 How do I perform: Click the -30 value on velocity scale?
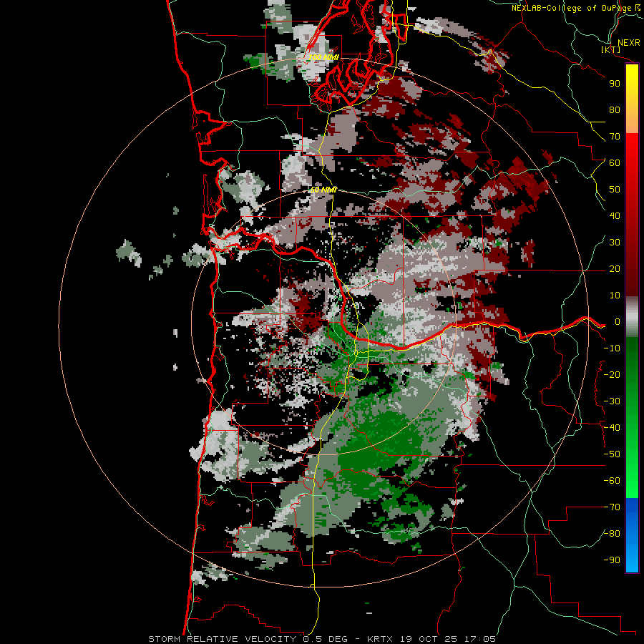pyautogui.click(x=612, y=401)
